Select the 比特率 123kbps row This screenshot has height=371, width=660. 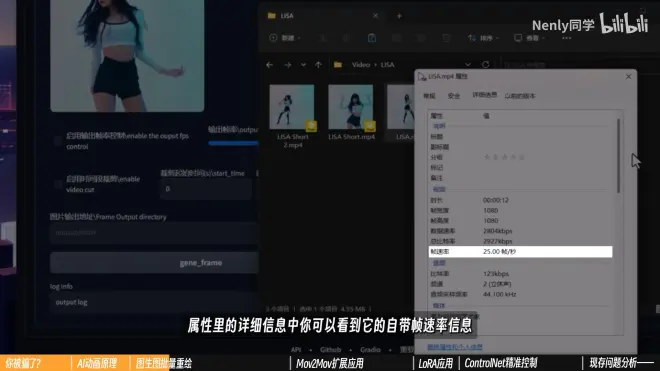click(521, 274)
